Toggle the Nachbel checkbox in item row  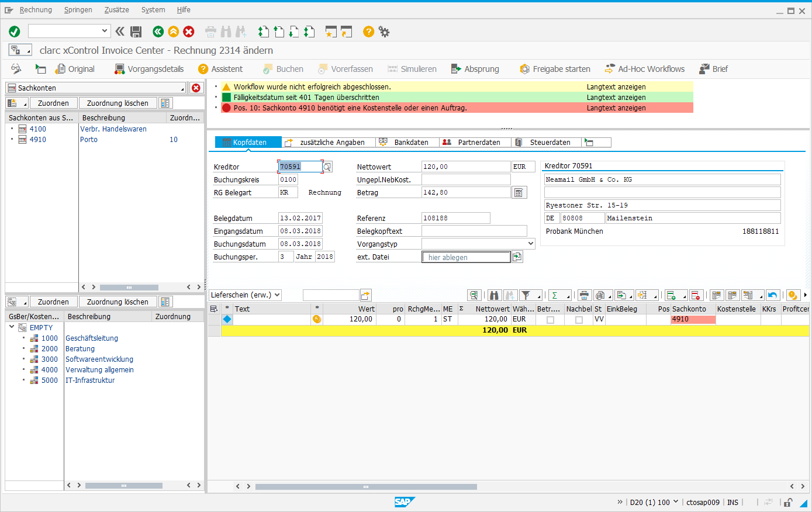click(x=579, y=320)
